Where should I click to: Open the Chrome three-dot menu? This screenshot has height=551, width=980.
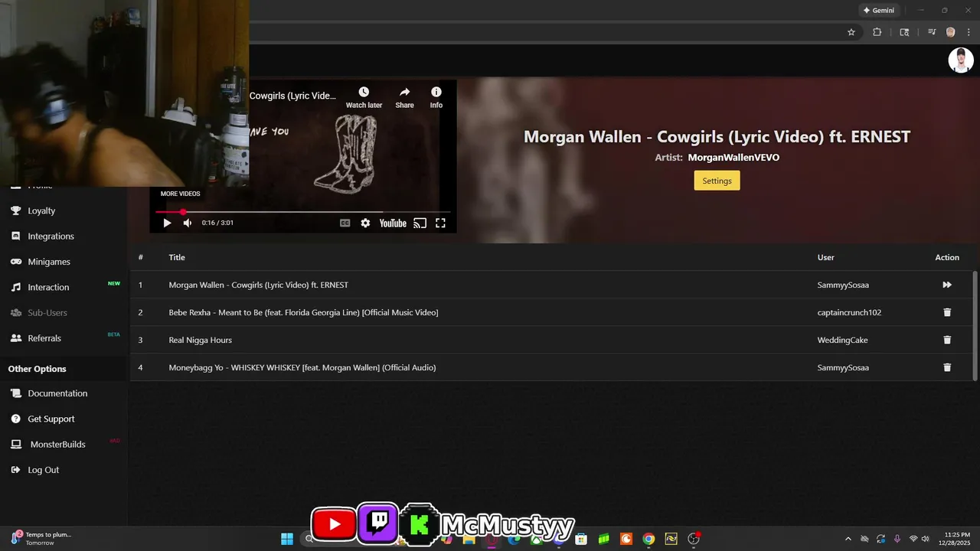[x=969, y=32]
